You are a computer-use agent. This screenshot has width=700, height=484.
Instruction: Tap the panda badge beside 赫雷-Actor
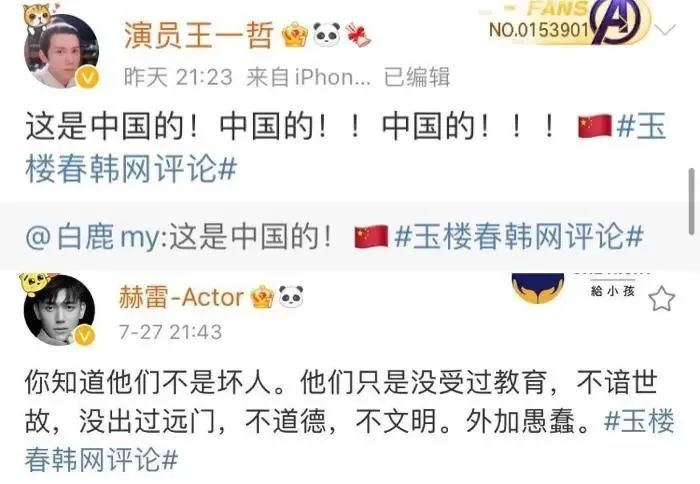click(x=291, y=296)
